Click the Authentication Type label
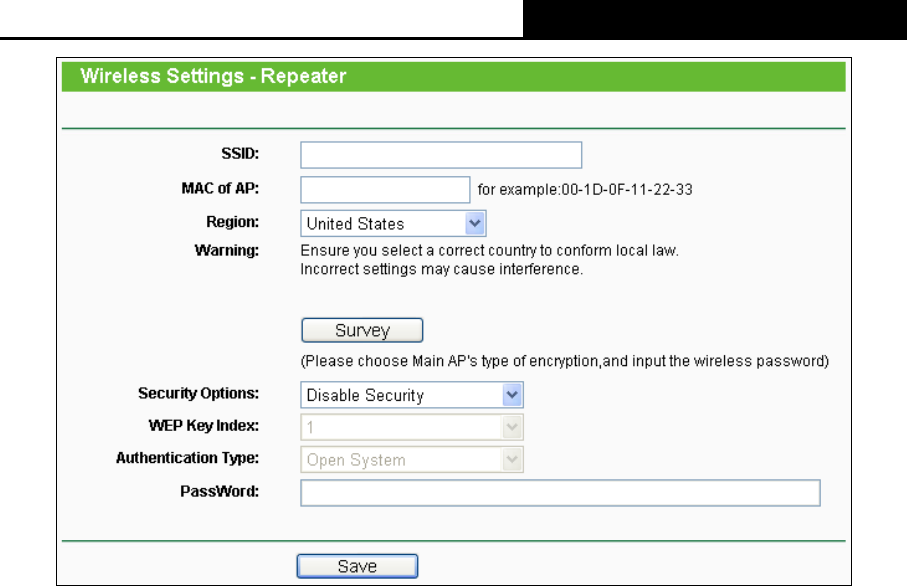This screenshot has width=907, height=586. 187,458
